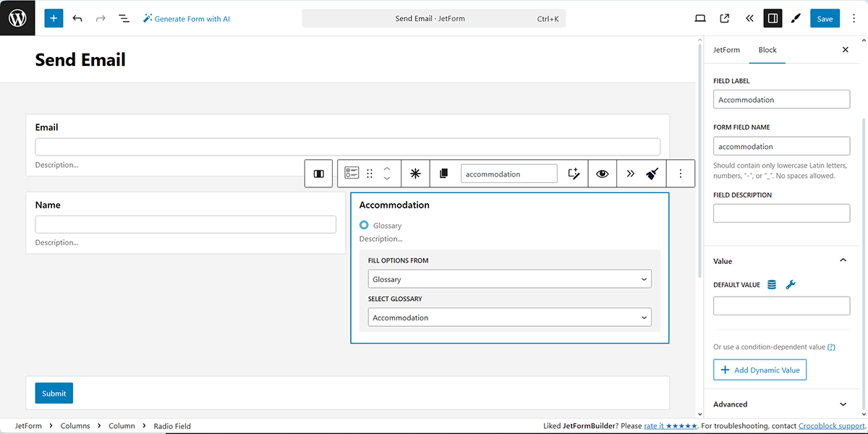868x434 pixels.
Task: Click the Name field description placeholder
Action: pyautogui.click(x=57, y=242)
